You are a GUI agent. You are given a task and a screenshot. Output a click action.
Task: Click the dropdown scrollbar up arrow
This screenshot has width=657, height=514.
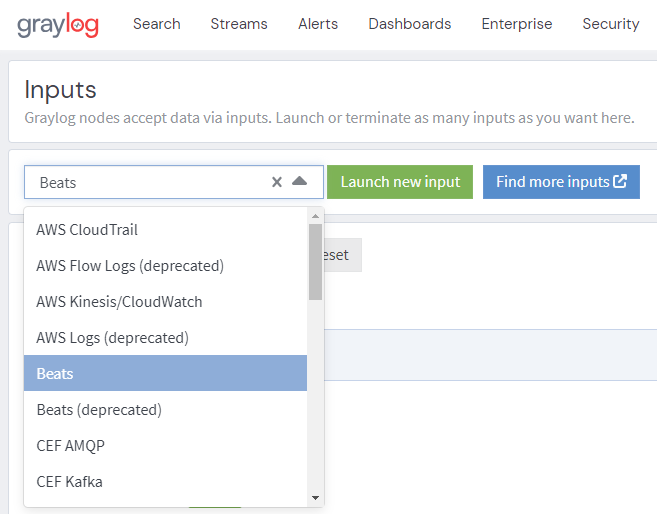(316, 216)
